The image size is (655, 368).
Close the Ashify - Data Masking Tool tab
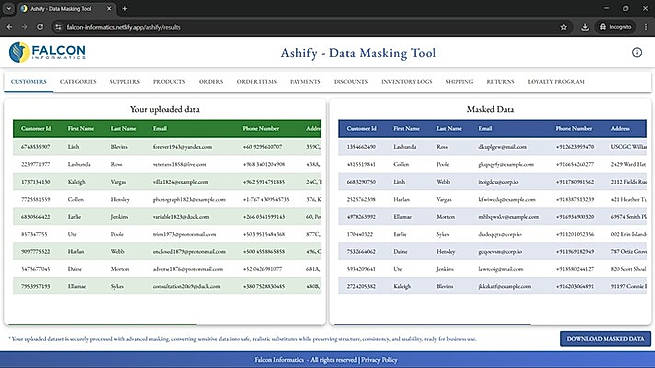109,8
